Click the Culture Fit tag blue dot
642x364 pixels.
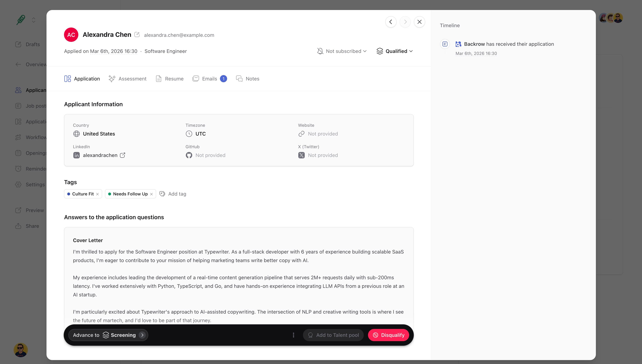[68, 194]
